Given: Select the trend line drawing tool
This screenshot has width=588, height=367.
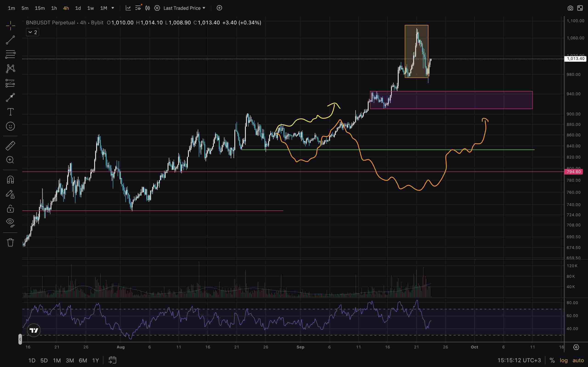Looking at the screenshot, I should pos(10,40).
